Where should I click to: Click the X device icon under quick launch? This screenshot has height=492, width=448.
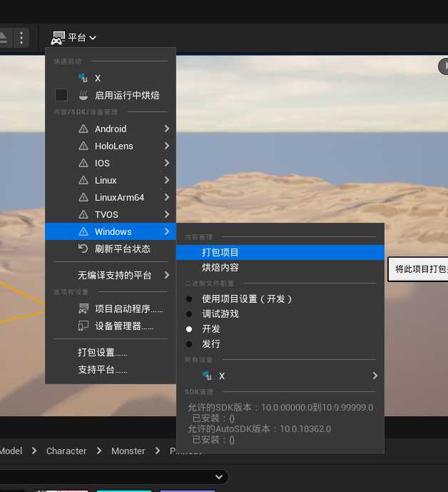pos(83,78)
